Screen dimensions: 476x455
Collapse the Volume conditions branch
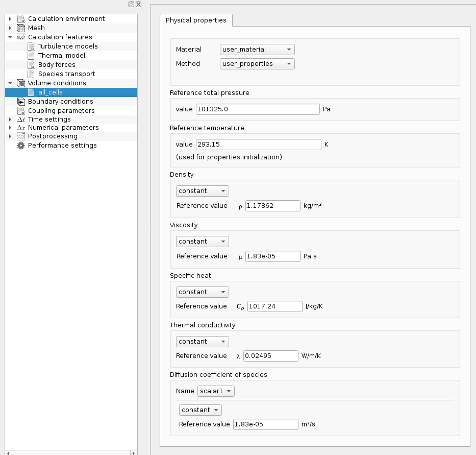click(x=10, y=83)
